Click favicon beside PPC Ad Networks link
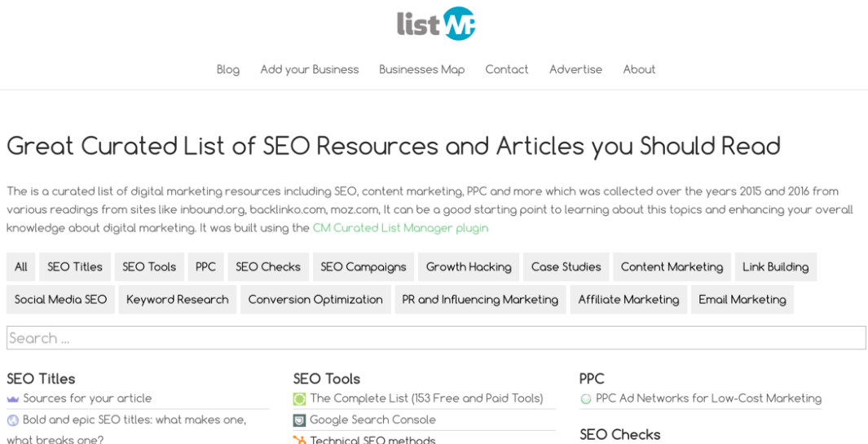This screenshot has height=444, width=868. [x=586, y=398]
